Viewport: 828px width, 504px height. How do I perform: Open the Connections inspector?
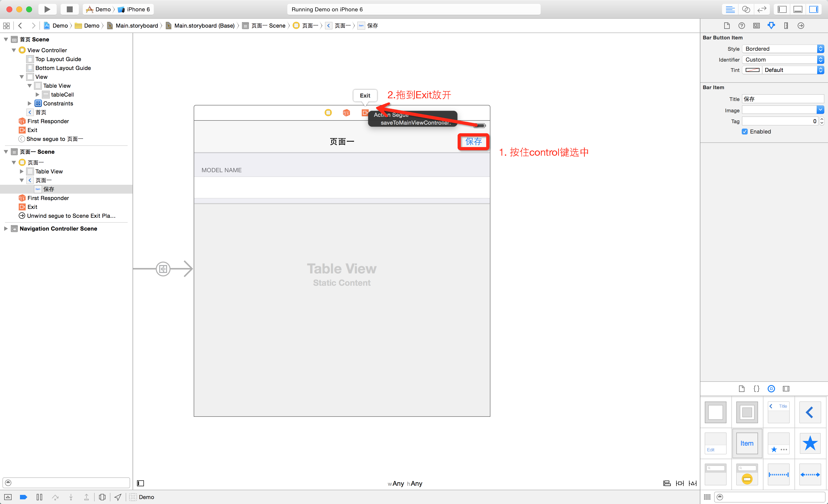coord(801,26)
